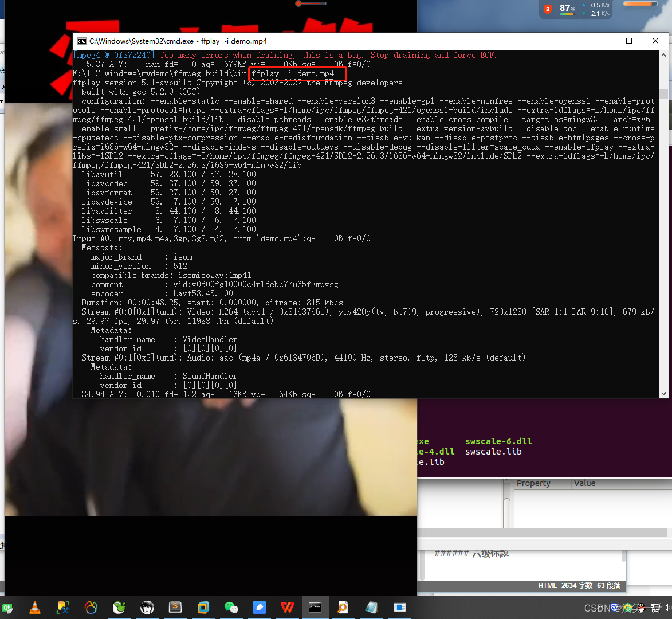This screenshot has width=672, height=619.
Task: Close the cmd.exe ffplay window
Action: tap(655, 41)
